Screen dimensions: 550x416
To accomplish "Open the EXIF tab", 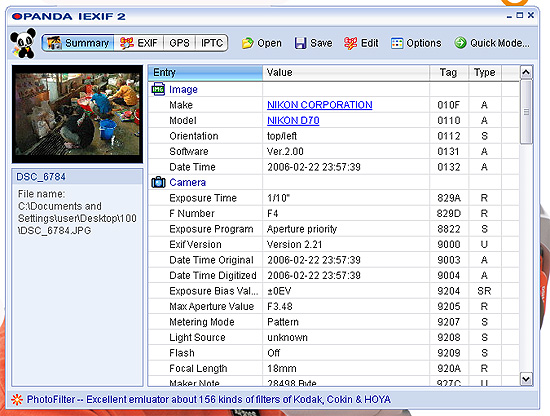I will [x=139, y=43].
